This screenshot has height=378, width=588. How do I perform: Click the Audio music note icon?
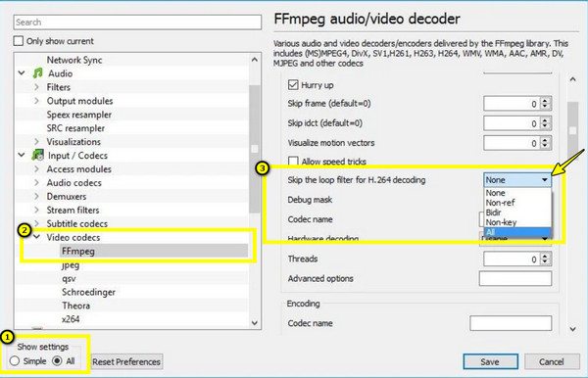click(37, 73)
